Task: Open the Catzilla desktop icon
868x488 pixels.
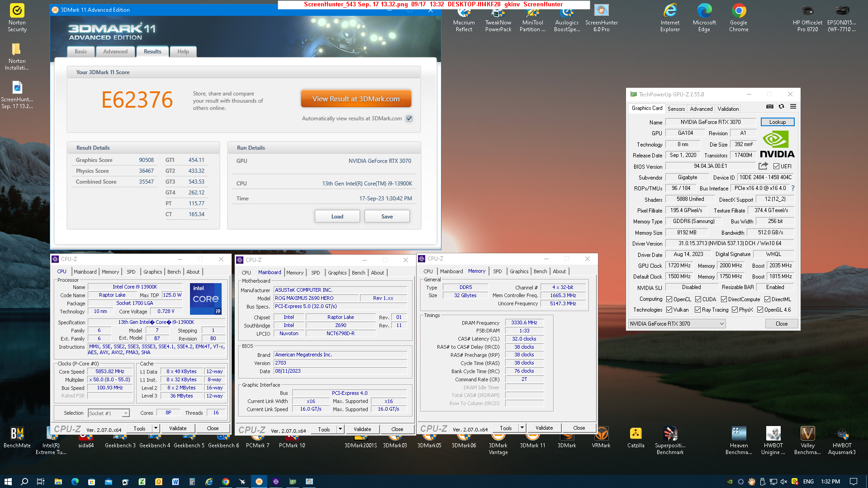Action: pyautogui.click(x=636, y=438)
